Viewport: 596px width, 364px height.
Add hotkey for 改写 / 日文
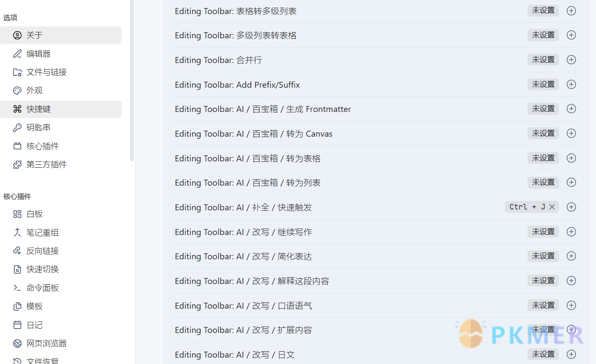click(x=571, y=354)
